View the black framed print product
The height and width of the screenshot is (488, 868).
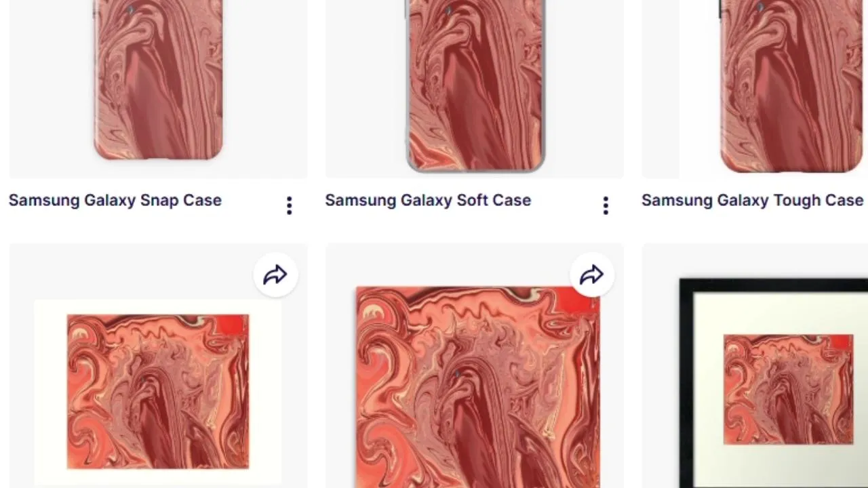pyautogui.click(x=774, y=383)
